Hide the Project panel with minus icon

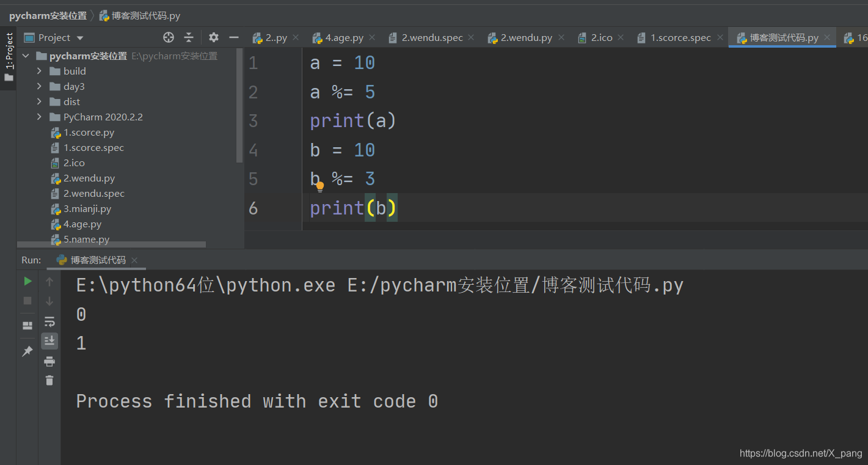(233, 37)
